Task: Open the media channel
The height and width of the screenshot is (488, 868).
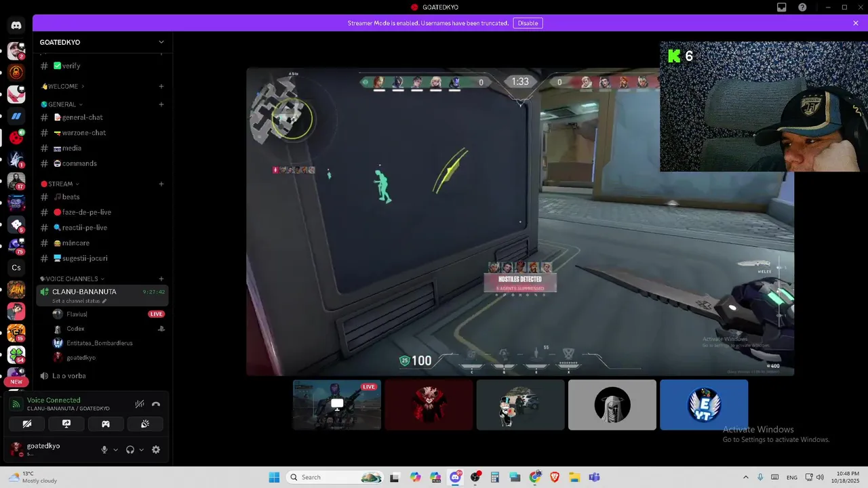Action: [x=102, y=148]
